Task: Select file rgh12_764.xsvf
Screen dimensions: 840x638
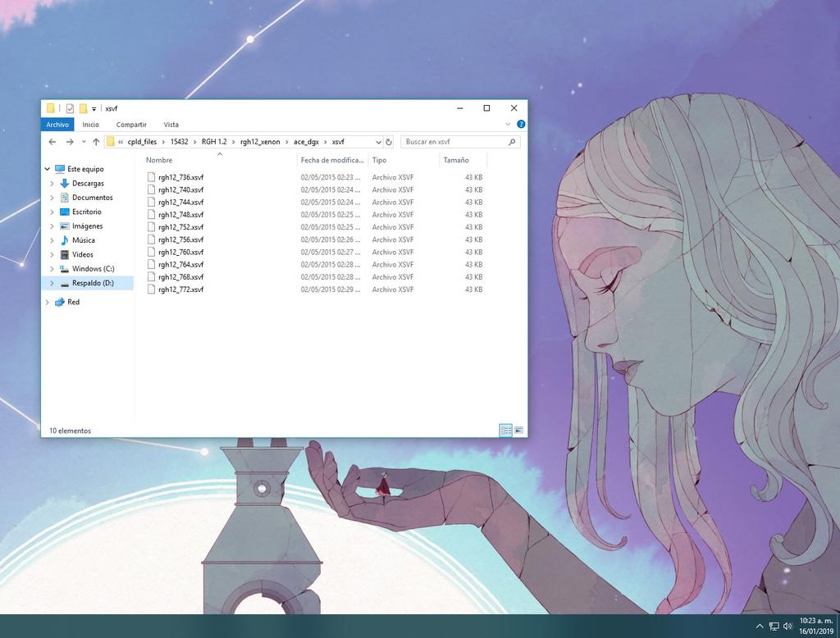Action: coord(180,265)
